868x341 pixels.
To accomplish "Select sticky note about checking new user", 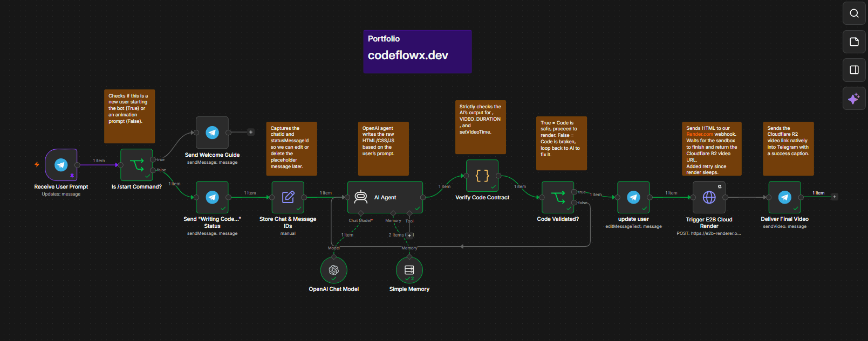I will [129, 116].
